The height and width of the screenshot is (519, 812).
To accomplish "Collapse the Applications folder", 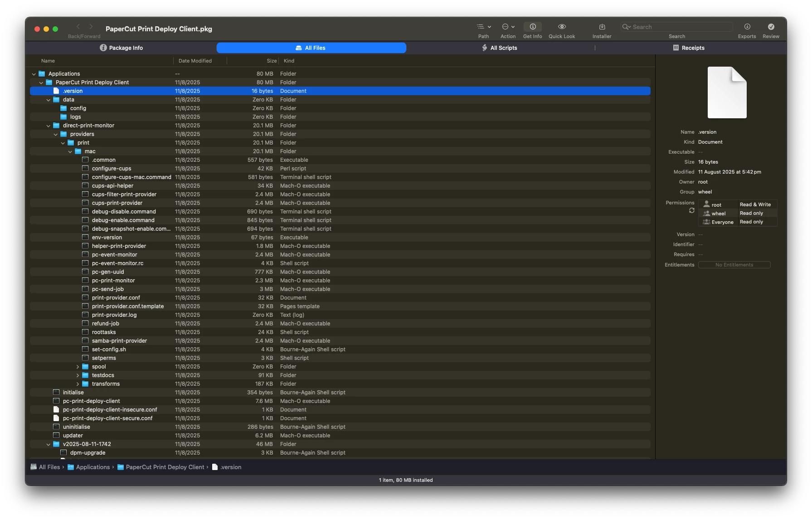I will 34,74.
